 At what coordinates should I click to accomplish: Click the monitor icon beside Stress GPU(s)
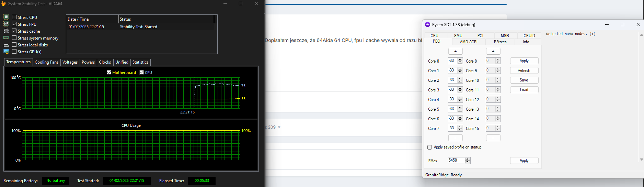(x=6, y=52)
